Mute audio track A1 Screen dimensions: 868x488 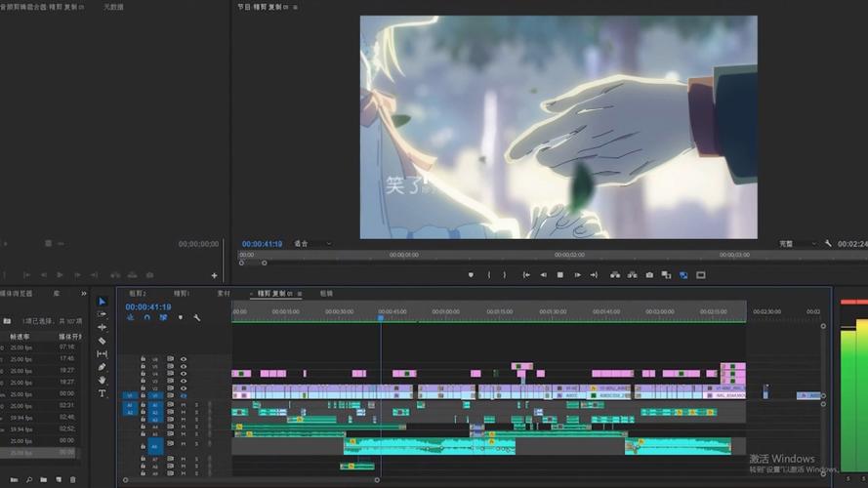click(x=184, y=405)
